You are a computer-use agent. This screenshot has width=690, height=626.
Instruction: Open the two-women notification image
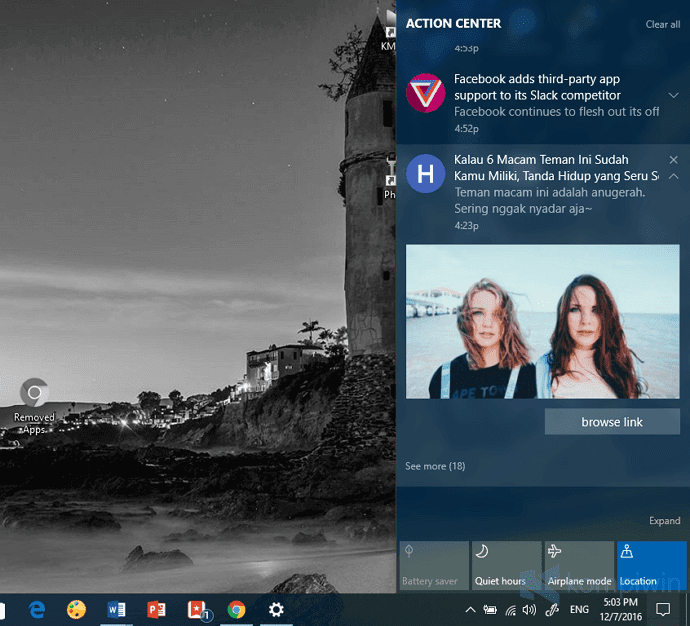click(x=543, y=322)
